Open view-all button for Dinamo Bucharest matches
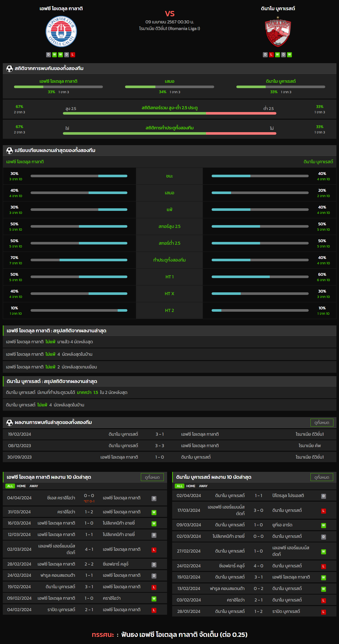 pyautogui.click(x=322, y=477)
